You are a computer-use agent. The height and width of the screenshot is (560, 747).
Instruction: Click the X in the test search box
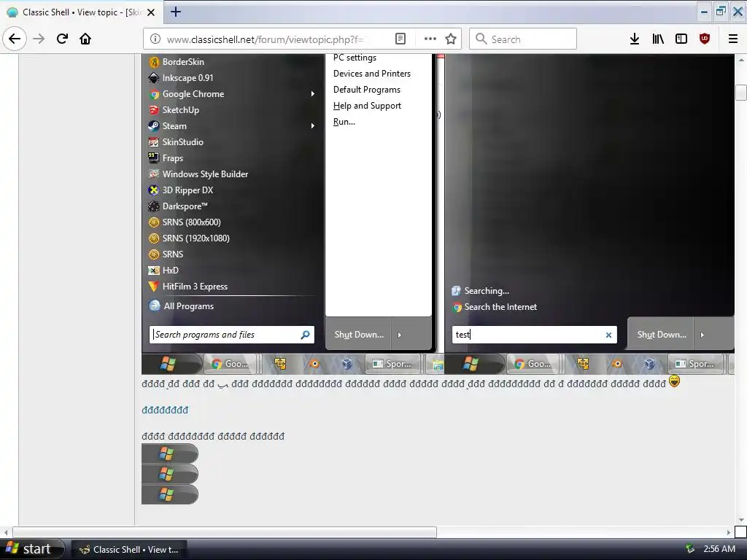pos(608,335)
